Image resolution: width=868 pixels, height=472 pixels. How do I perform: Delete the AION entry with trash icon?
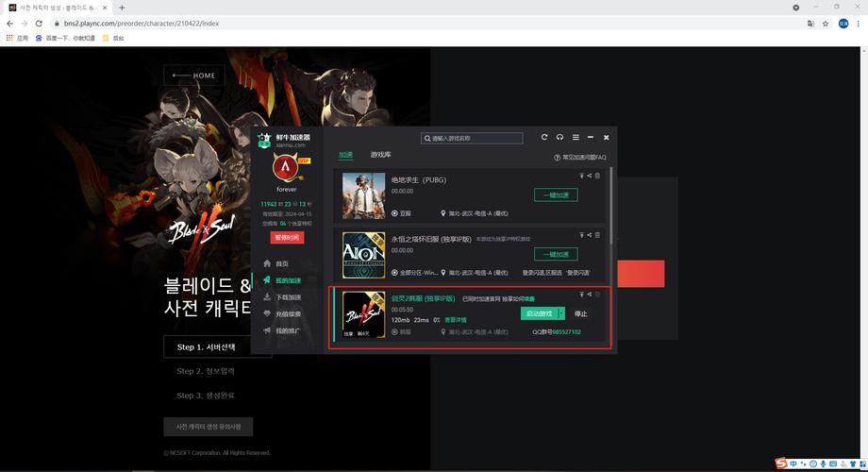597,235
